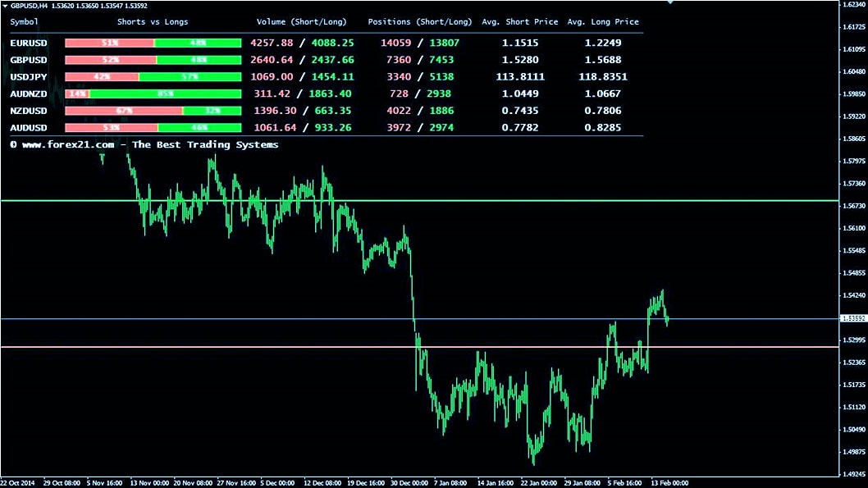Select the USDJPY symbol row label
Image resolution: width=868 pixels, height=488 pixels.
click(x=29, y=76)
